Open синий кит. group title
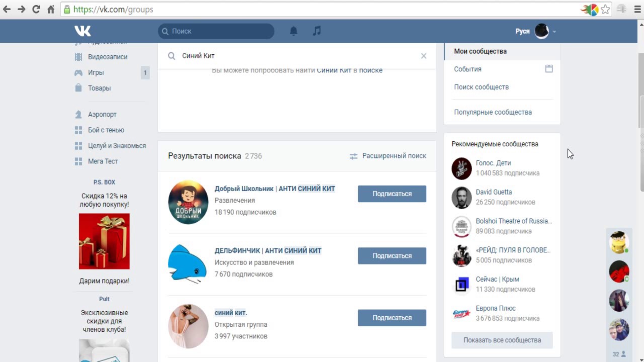 click(x=231, y=313)
